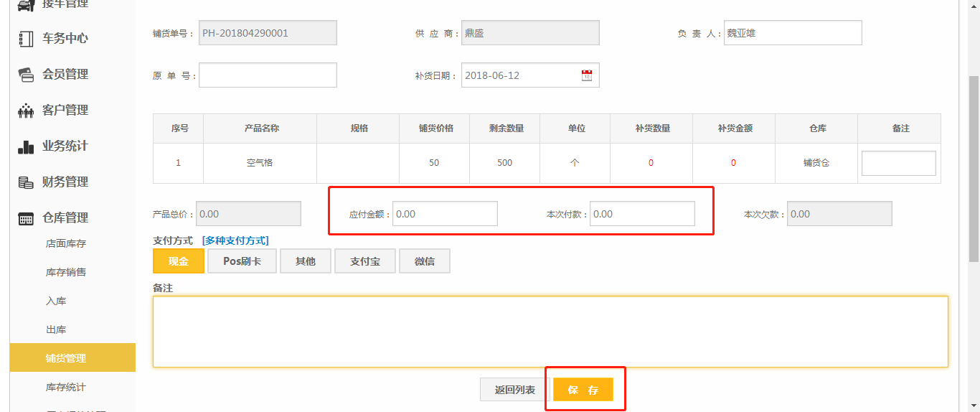Click the 返回列表 button
This screenshot has height=412, width=980.
click(514, 390)
